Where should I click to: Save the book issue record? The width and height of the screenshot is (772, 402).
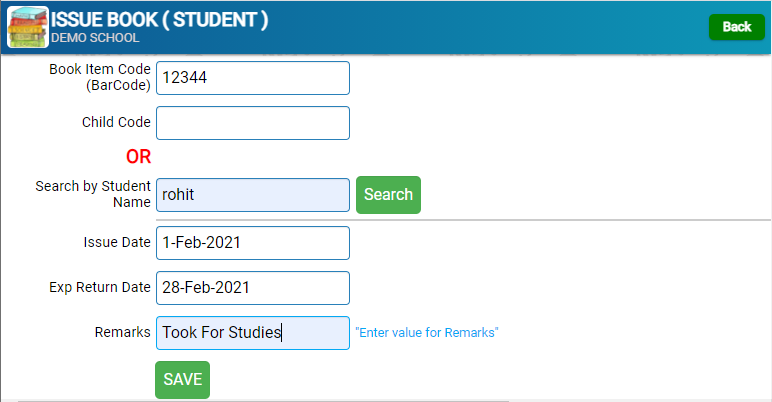click(183, 380)
